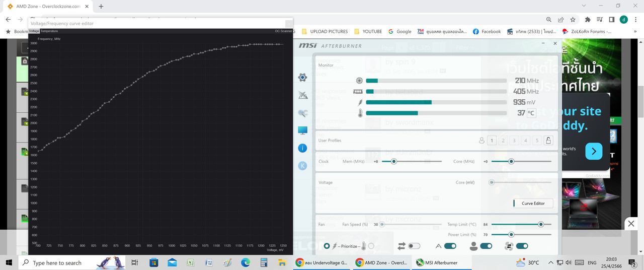This screenshot has width=644, height=270.
Task: Click the user profile person icon
Action: coord(481,141)
